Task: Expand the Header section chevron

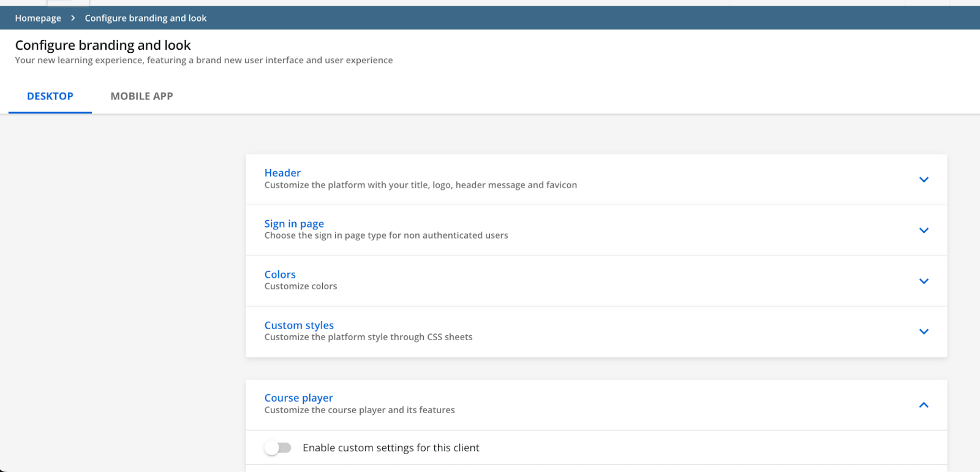Action: pos(924,180)
